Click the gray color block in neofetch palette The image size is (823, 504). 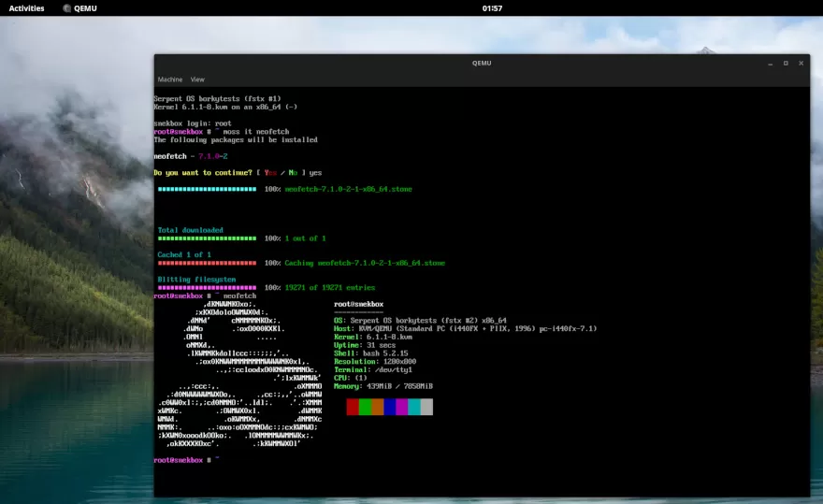pyautogui.click(x=426, y=407)
